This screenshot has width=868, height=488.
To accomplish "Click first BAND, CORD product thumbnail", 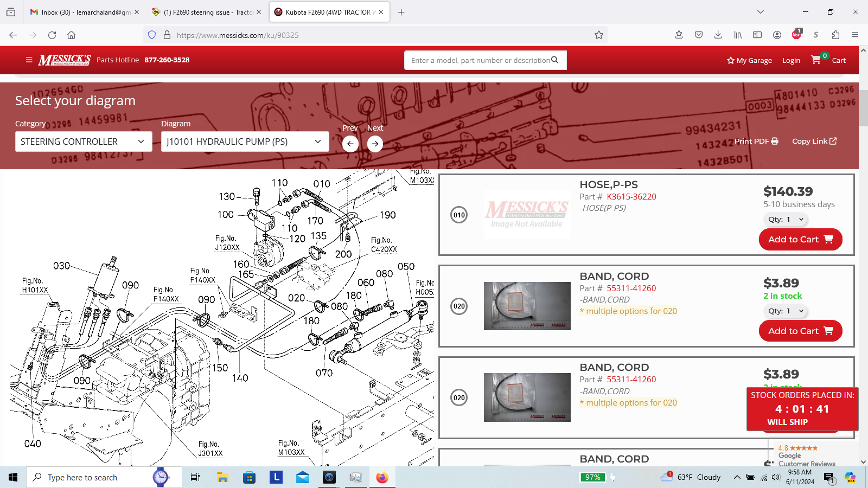I will coord(527,306).
